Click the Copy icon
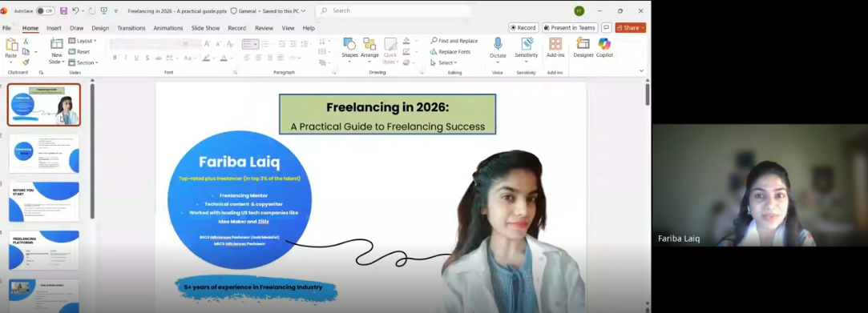 pyautogui.click(x=26, y=52)
